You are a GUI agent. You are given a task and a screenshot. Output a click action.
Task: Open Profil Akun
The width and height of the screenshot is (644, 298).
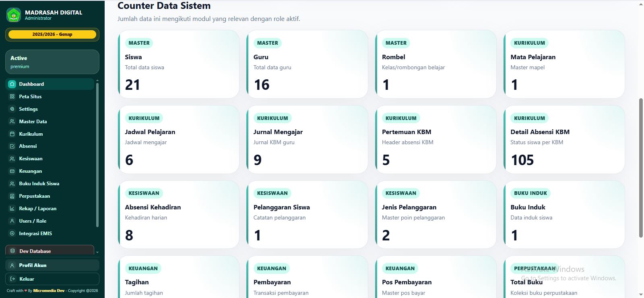[52, 265]
